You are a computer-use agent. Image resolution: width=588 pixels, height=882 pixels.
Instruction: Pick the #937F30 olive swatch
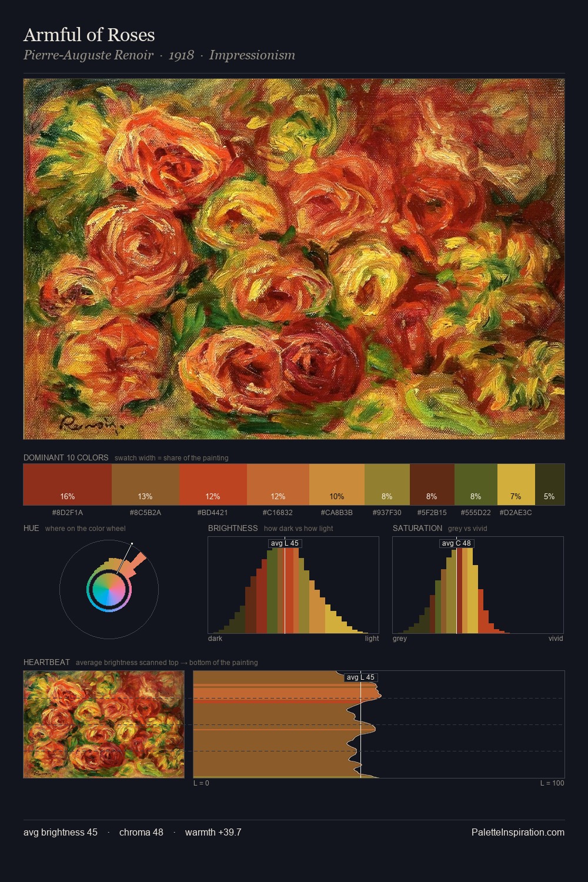[x=387, y=485]
